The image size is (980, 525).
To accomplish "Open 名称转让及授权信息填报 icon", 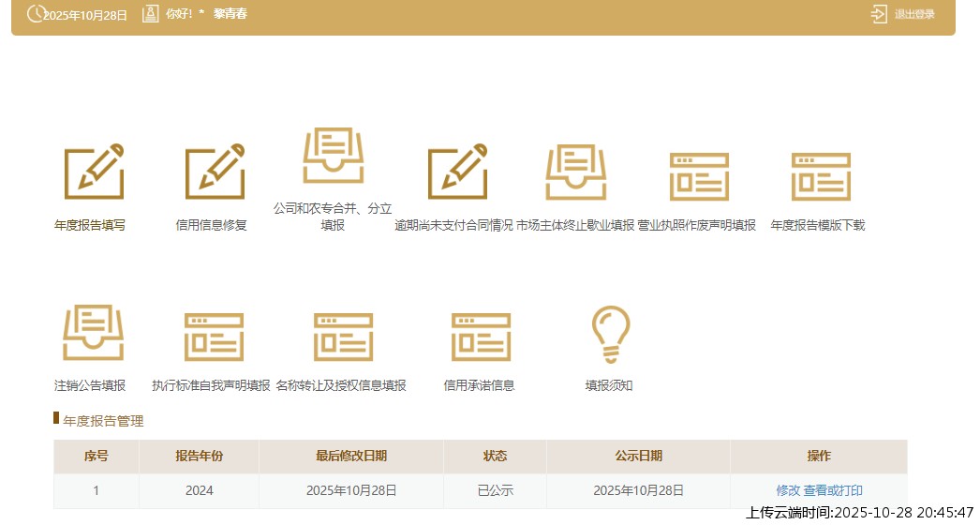I will pyautogui.click(x=342, y=337).
